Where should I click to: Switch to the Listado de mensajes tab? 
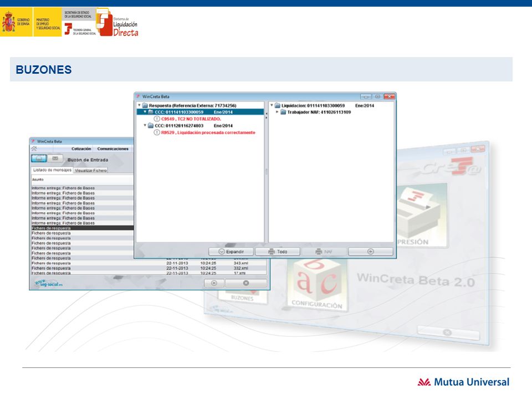click(52, 170)
